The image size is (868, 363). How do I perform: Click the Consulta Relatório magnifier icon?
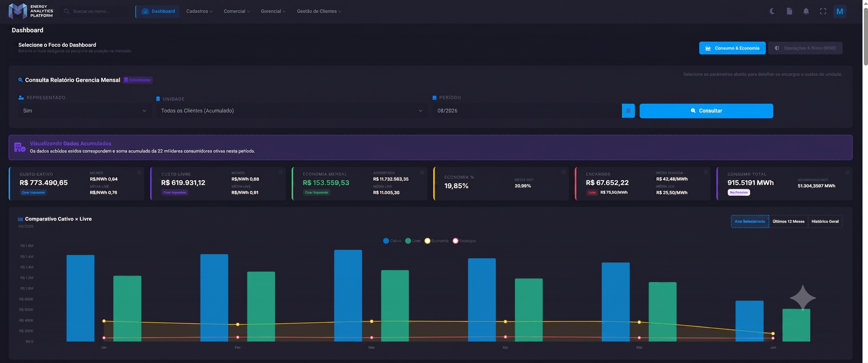[21, 80]
